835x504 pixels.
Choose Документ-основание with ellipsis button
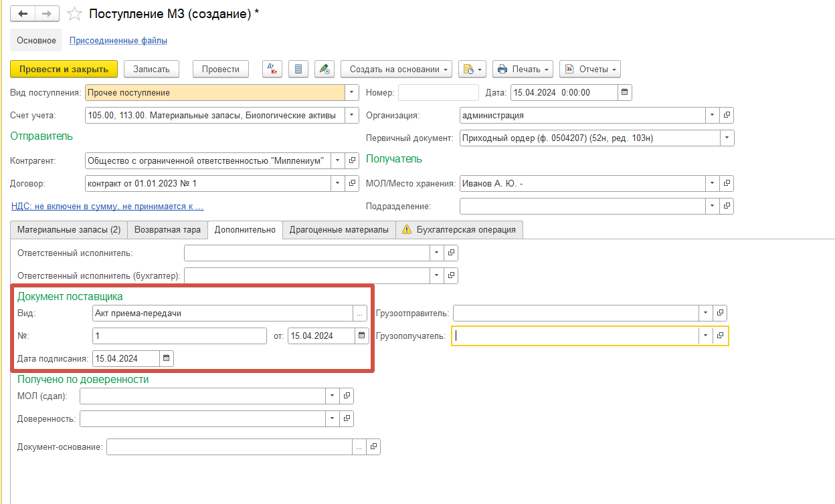[360, 447]
